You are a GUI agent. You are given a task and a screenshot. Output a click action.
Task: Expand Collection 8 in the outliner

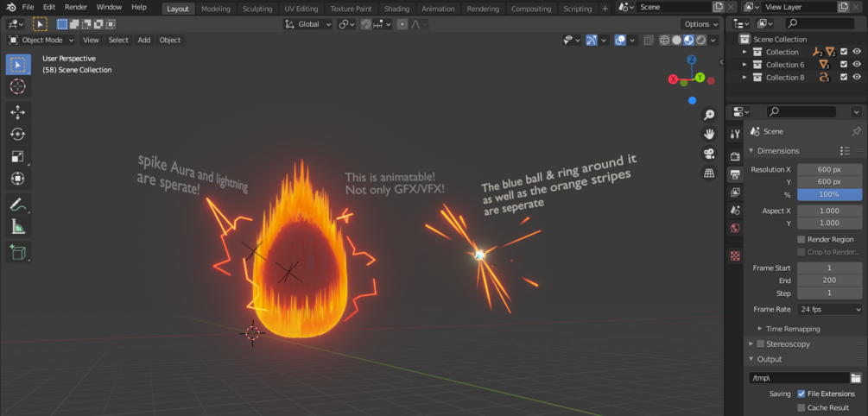(x=744, y=77)
